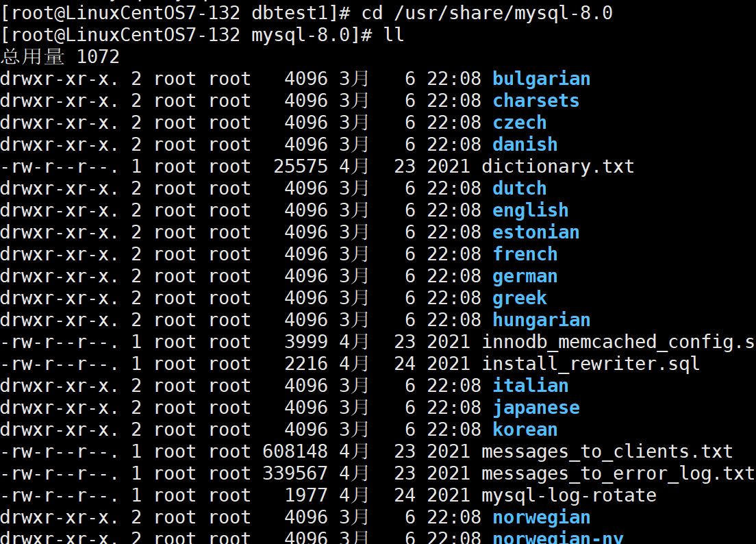Click the german directory name
756x544 pixels.
[525, 276]
